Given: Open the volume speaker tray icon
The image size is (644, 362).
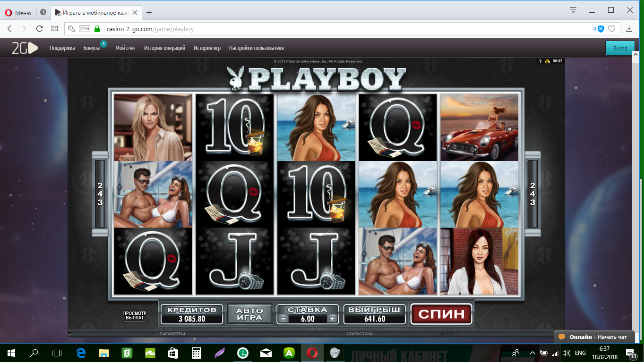Looking at the screenshot, I should coord(566,353).
